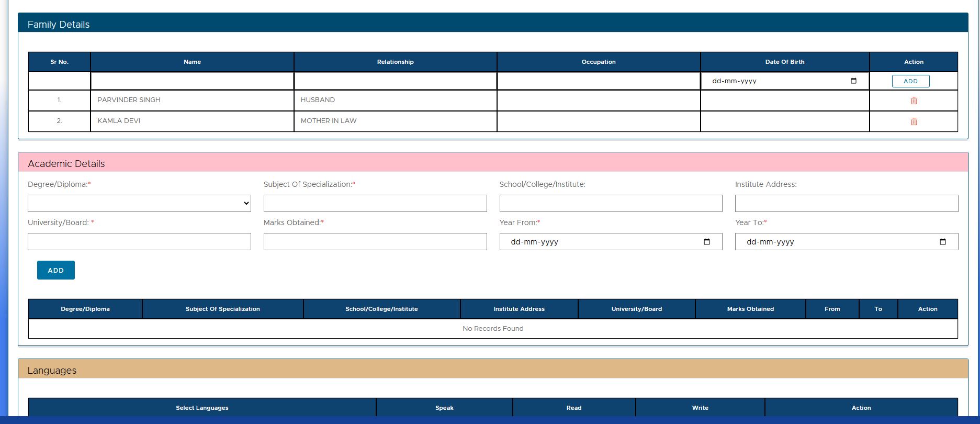Focus the Marks Obtained input
The image size is (980, 424).
click(x=375, y=242)
